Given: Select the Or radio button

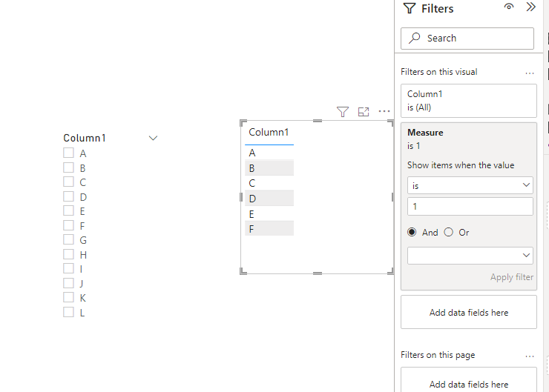Looking at the screenshot, I should click(449, 232).
